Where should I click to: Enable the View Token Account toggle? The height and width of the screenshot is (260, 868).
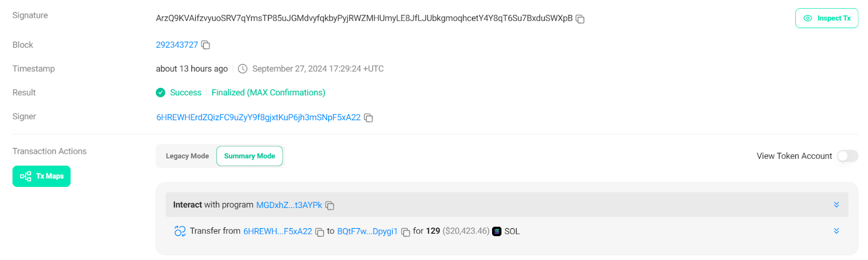(x=847, y=156)
